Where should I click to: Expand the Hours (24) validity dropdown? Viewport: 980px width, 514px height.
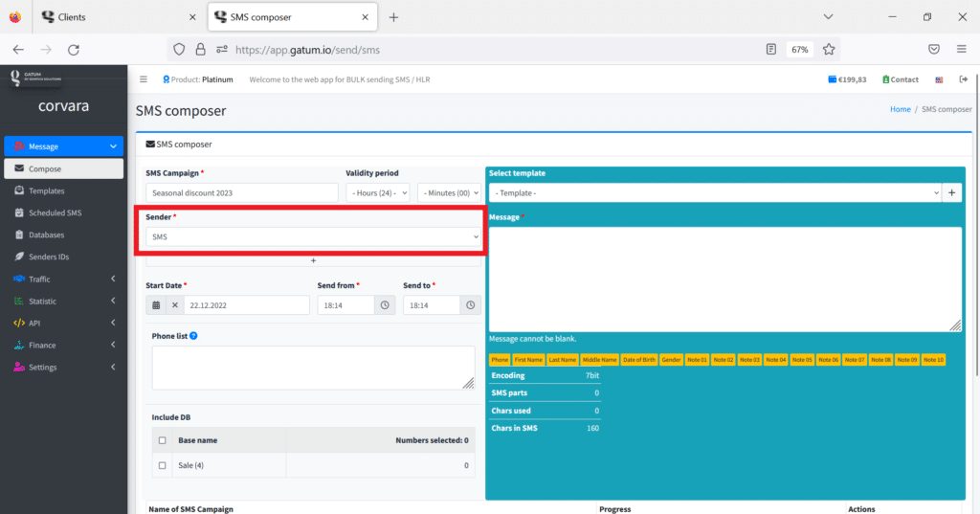point(378,192)
